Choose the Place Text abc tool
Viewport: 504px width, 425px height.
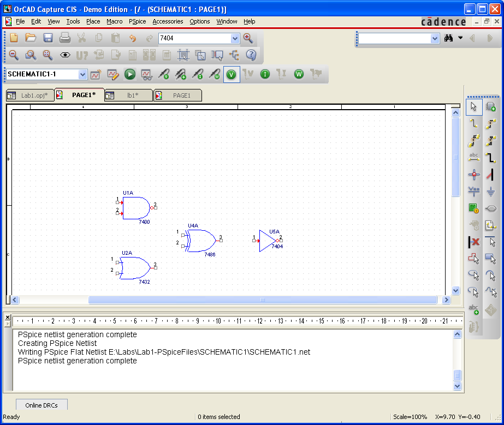coord(474,310)
